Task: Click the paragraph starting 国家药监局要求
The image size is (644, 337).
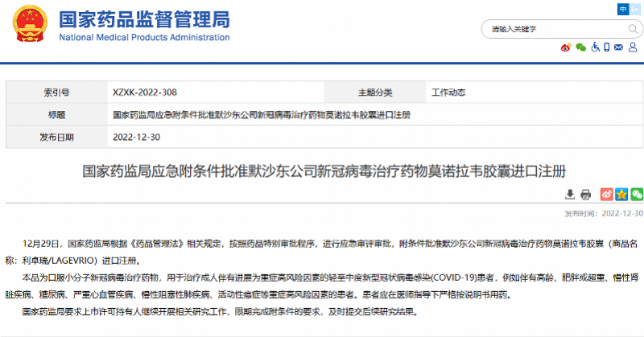Action: (x=221, y=312)
